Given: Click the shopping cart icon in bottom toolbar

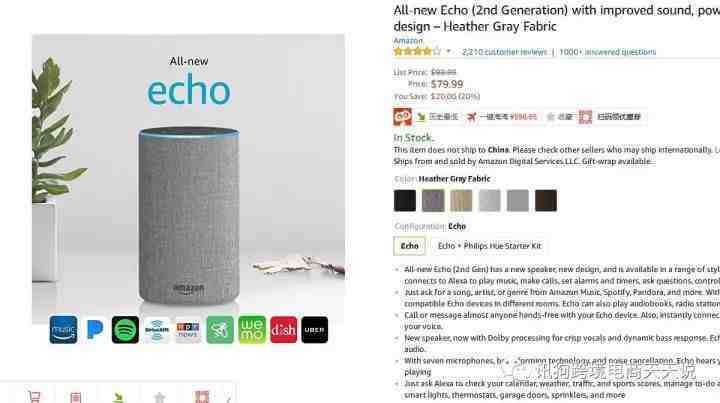Looking at the screenshot, I should pos(34,397).
